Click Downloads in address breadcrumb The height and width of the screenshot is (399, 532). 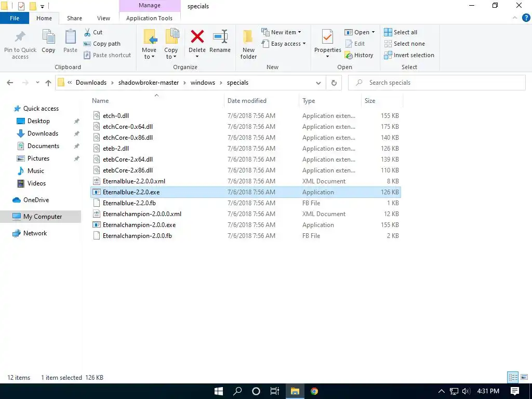[91, 83]
